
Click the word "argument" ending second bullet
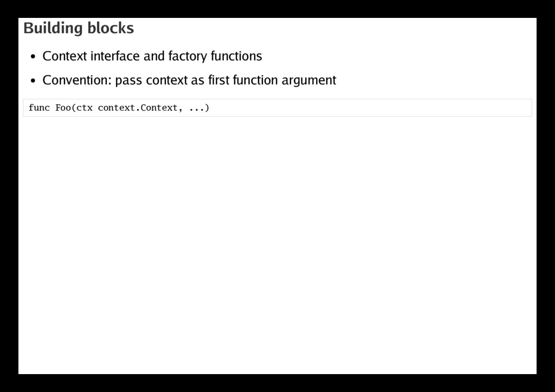pyautogui.click(x=308, y=81)
